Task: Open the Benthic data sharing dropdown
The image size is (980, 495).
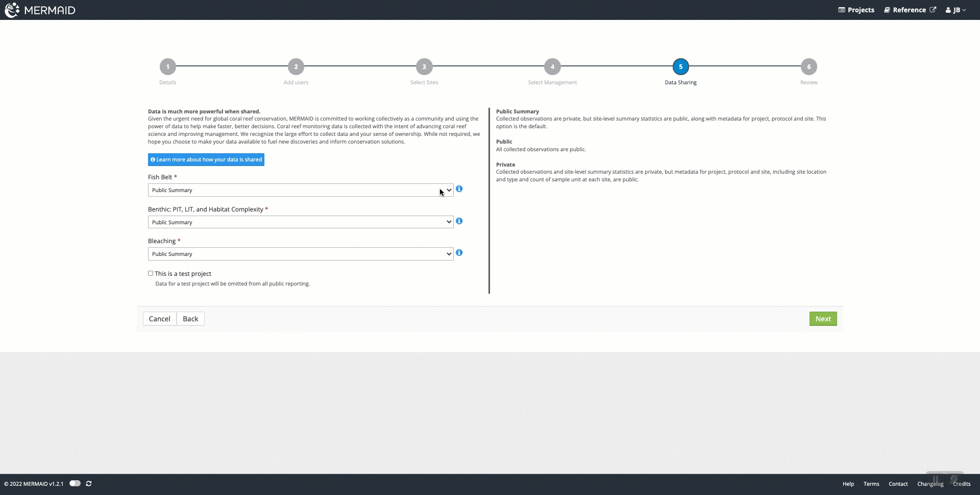Action: (x=300, y=222)
